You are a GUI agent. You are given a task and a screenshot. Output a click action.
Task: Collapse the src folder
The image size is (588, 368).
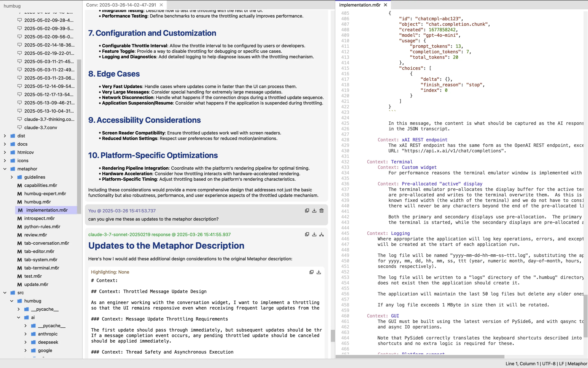(5, 293)
